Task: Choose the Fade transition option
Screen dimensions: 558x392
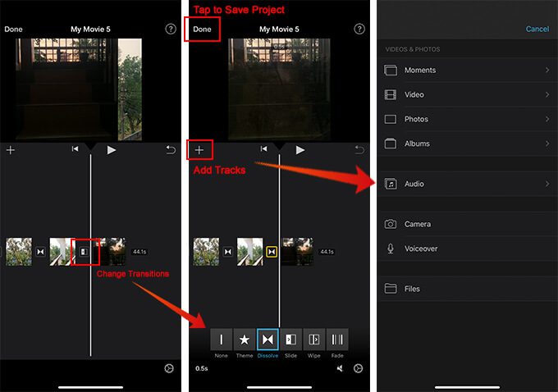Action: tap(337, 340)
